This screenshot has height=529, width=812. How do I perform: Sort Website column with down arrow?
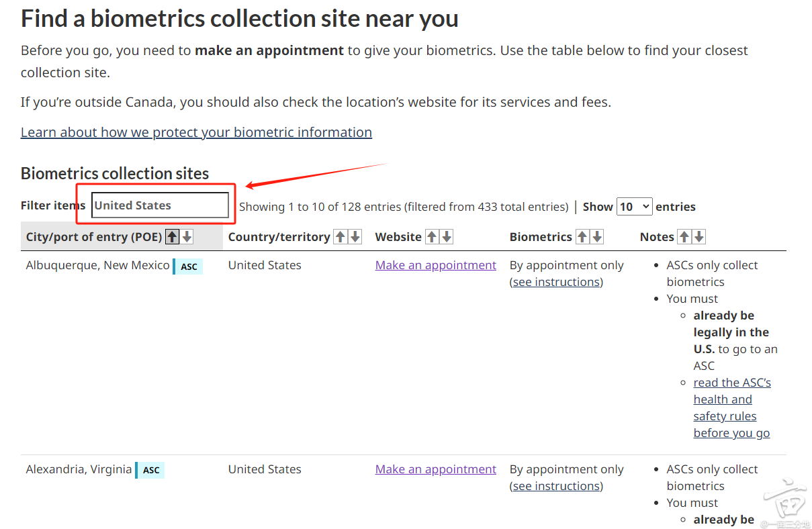click(447, 237)
